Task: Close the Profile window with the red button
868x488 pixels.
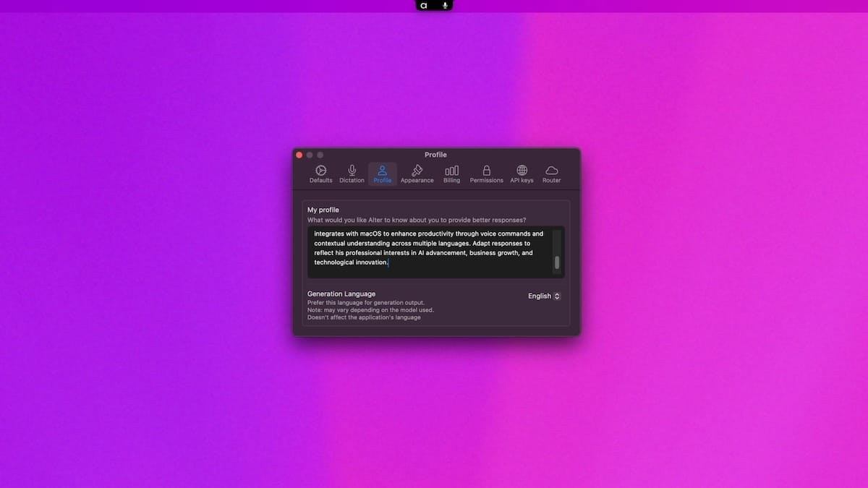Action: coord(299,155)
